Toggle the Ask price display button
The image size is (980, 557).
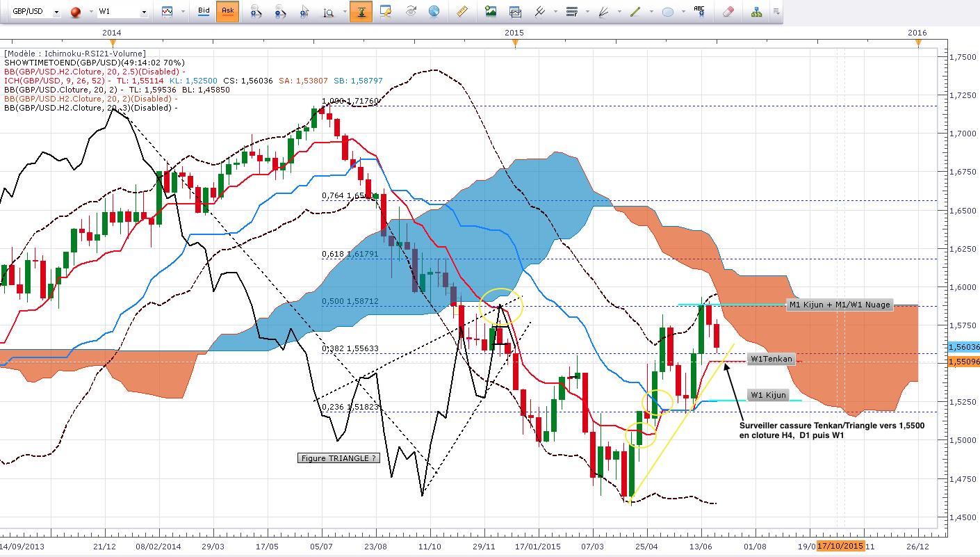(x=227, y=12)
